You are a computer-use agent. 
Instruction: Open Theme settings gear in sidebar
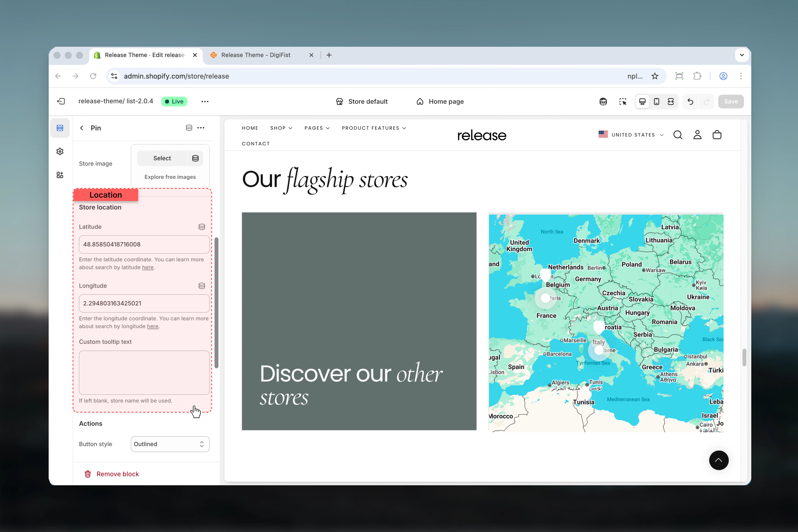[x=60, y=151]
